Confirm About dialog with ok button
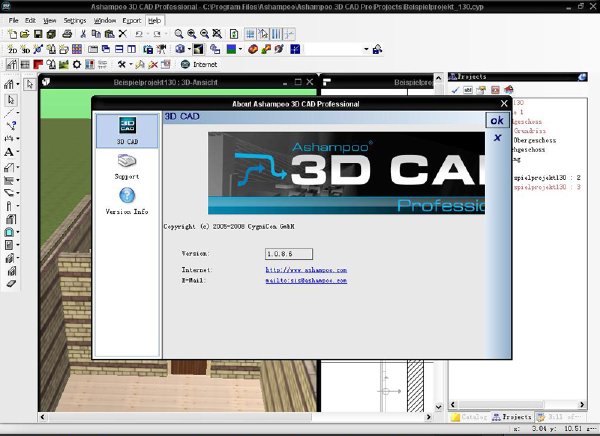This screenshot has width=600, height=436. tap(497, 121)
